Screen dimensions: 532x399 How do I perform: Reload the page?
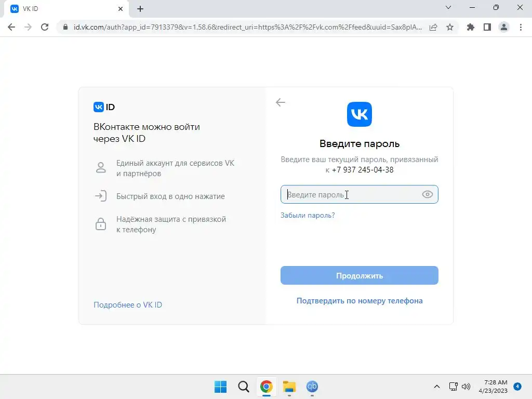(45, 27)
